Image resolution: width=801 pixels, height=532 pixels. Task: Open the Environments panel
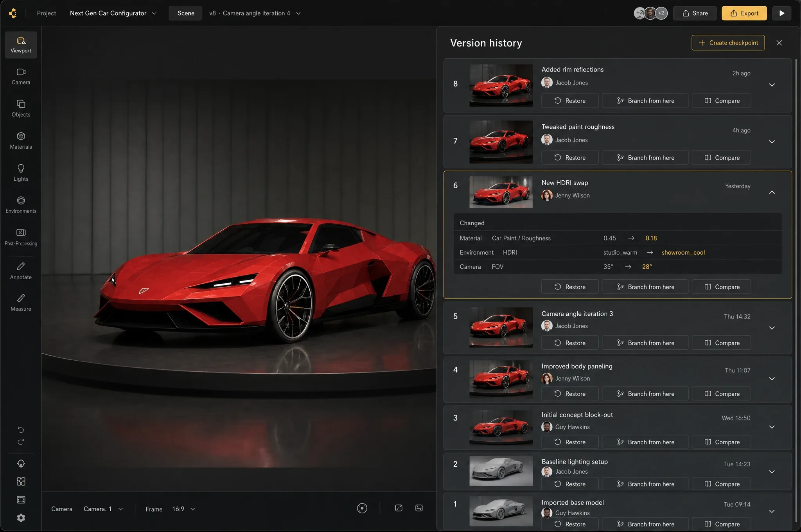pos(21,205)
